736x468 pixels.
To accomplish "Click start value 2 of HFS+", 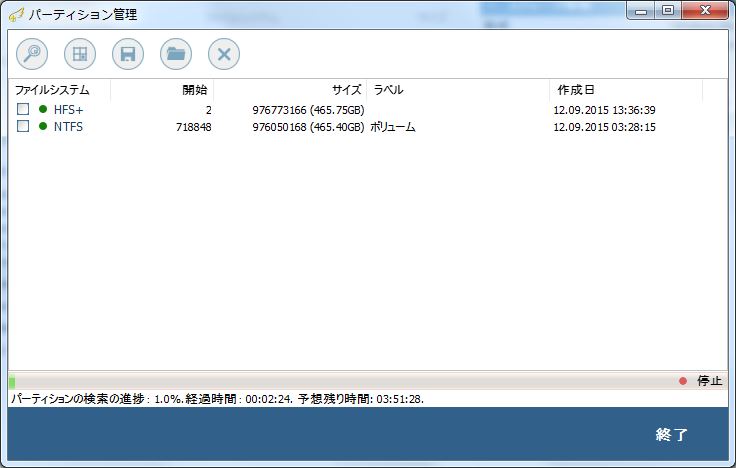I will tap(208, 110).
